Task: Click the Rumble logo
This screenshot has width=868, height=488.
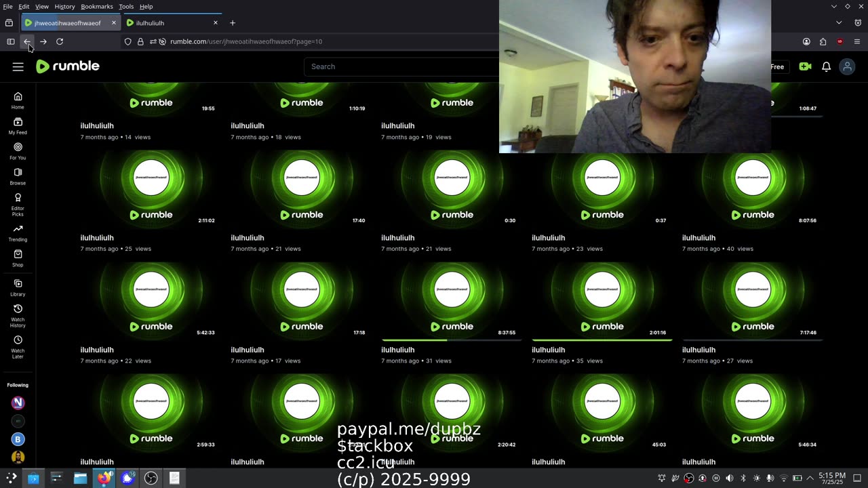Action: (x=68, y=66)
